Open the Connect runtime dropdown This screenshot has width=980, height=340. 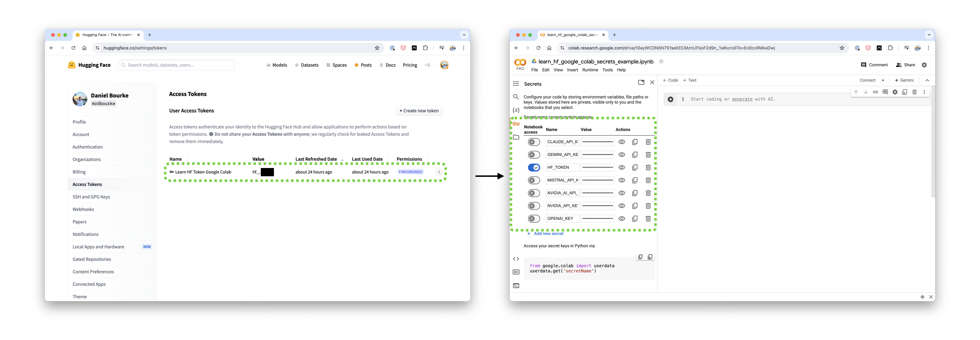tap(871, 80)
